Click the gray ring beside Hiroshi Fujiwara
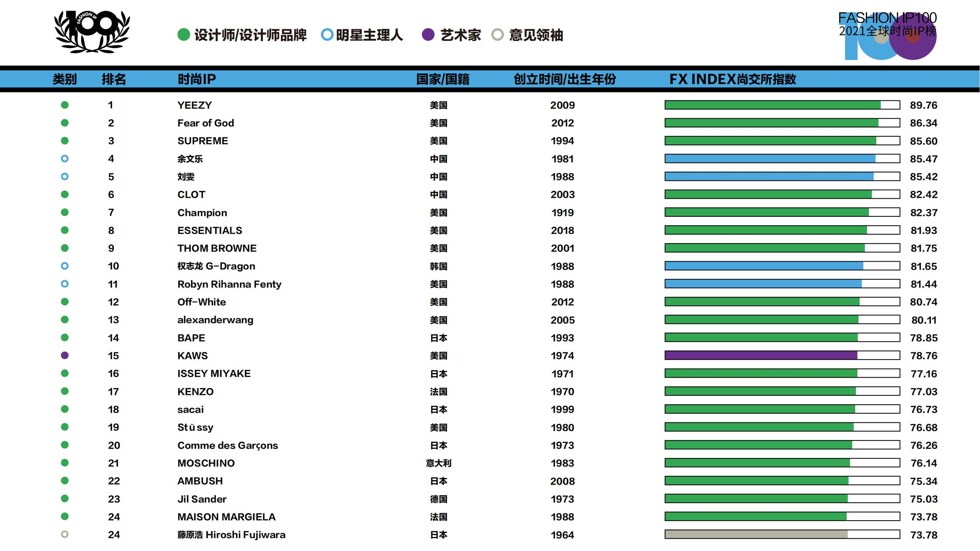The width and height of the screenshot is (980, 551). pyautogui.click(x=65, y=534)
